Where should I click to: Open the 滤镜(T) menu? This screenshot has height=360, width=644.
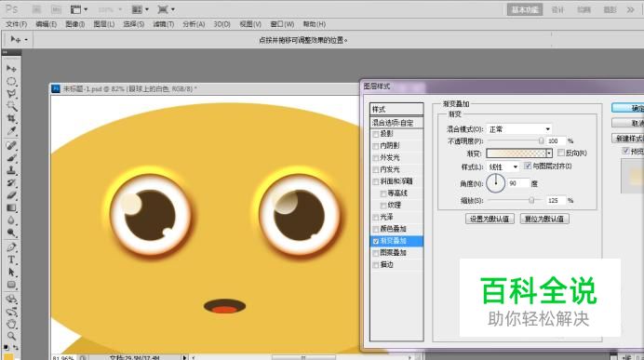click(x=164, y=24)
